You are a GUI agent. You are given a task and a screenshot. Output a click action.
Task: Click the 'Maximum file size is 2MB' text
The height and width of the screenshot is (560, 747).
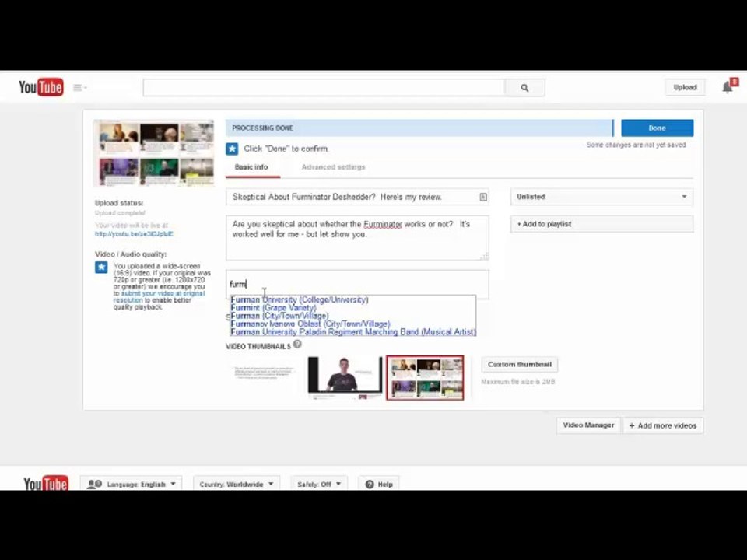518,382
